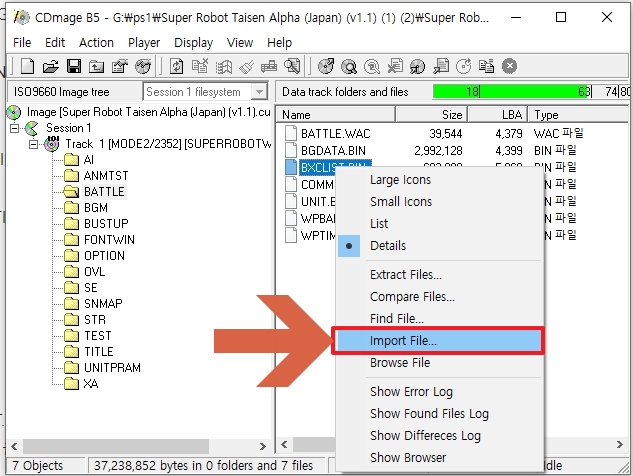Viewport: 633px width, 476px height.
Task: Click tree pane left scroll arrow
Action: coord(15,446)
